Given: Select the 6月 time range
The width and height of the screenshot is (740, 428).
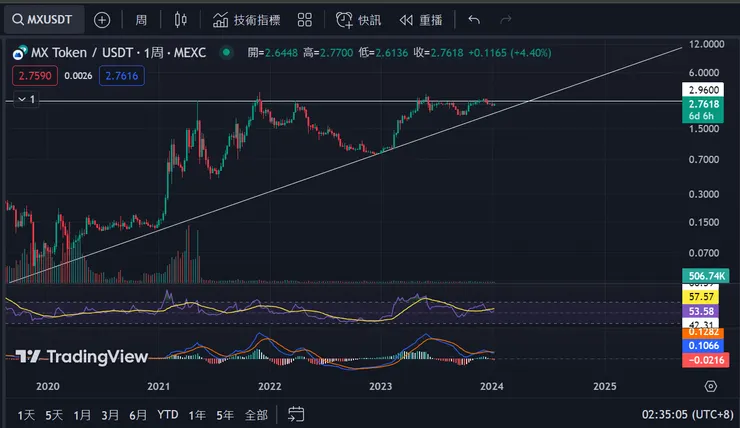Looking at the screenshot, I should (138, 415).
